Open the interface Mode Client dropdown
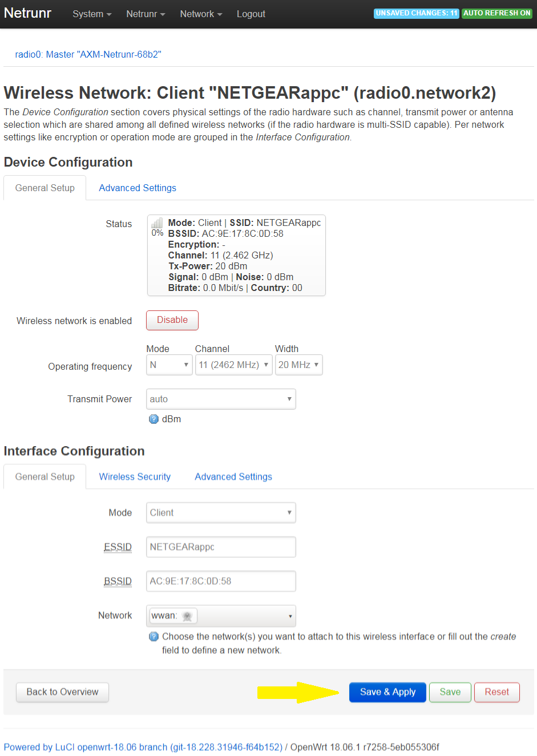 click(221, 512)
